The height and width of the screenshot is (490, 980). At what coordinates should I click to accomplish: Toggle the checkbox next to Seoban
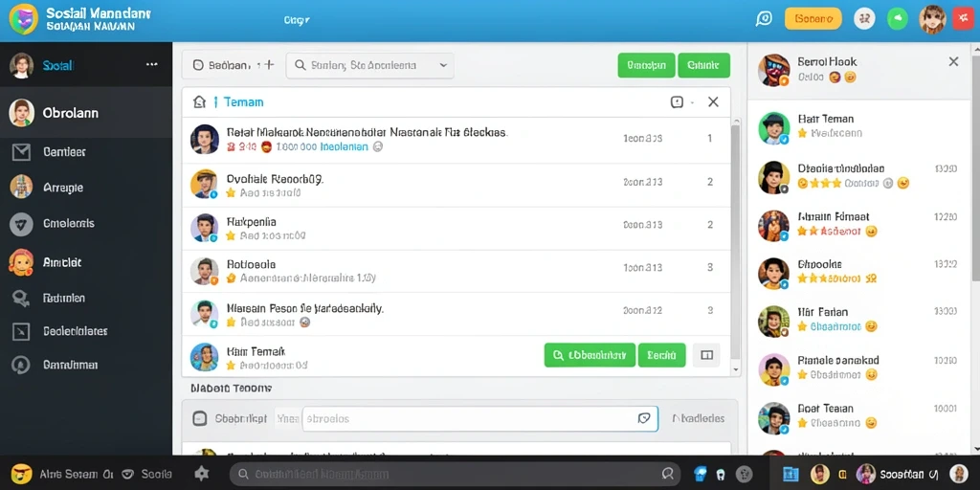click(x=199, y=64)
